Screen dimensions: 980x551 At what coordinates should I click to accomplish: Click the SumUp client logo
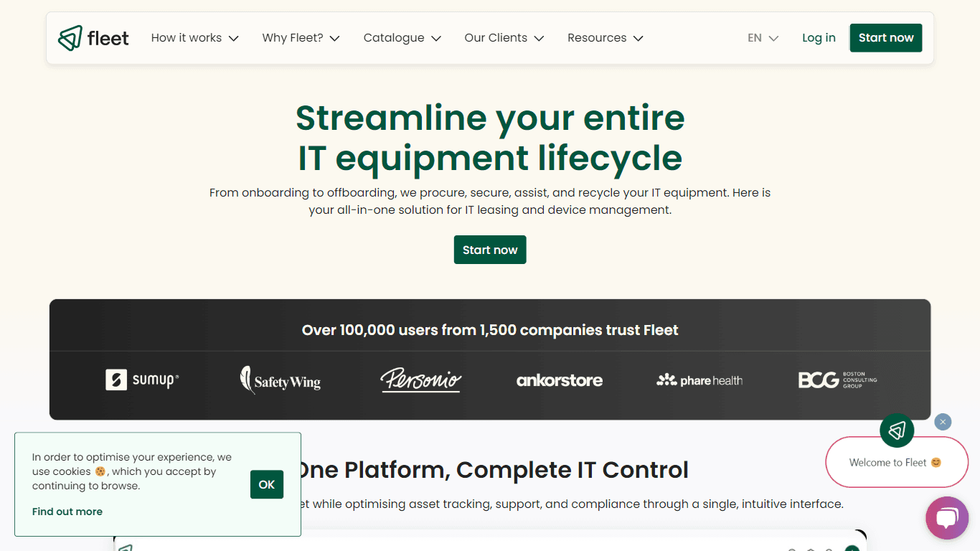[142, 380]
